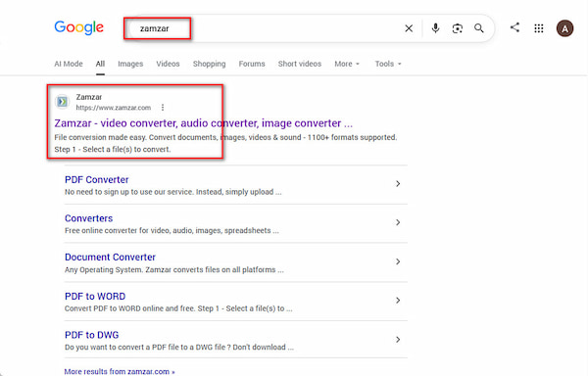The width and height of the screenshot is (588, 376).
Task: Click More results from zamzar.com
Action: 120,371
